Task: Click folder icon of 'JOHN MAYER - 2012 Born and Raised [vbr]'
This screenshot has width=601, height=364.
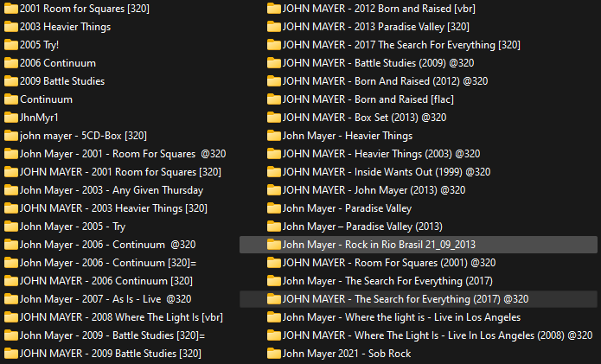Action: [x=273, y=9]
